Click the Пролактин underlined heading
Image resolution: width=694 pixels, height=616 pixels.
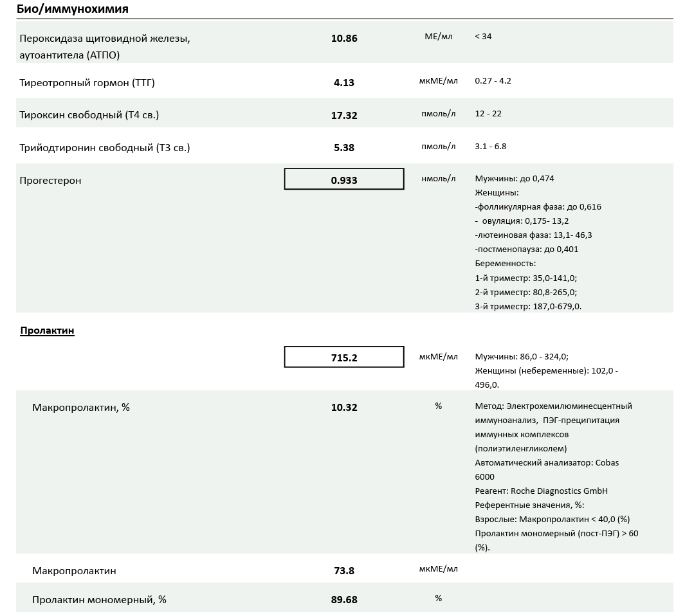(48, 331)
